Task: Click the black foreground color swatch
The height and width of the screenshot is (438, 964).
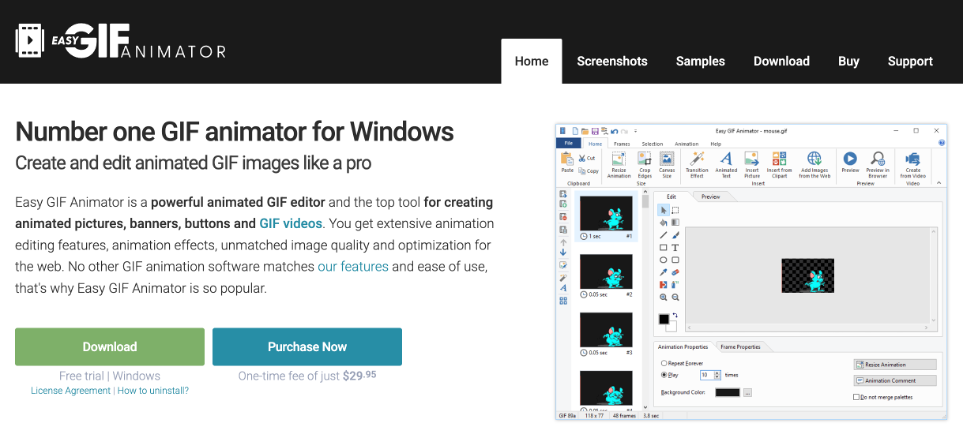Action: pyautogui.click(x=664, y=319)
